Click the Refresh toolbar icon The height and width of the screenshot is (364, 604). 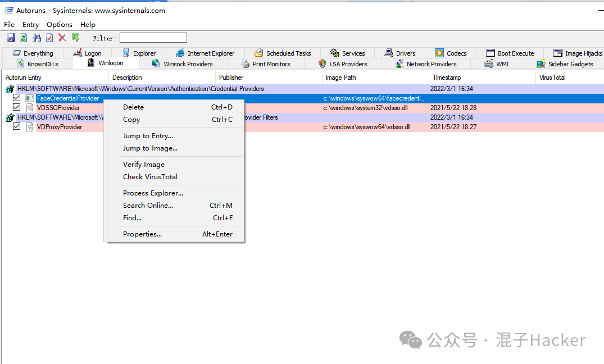23,37
